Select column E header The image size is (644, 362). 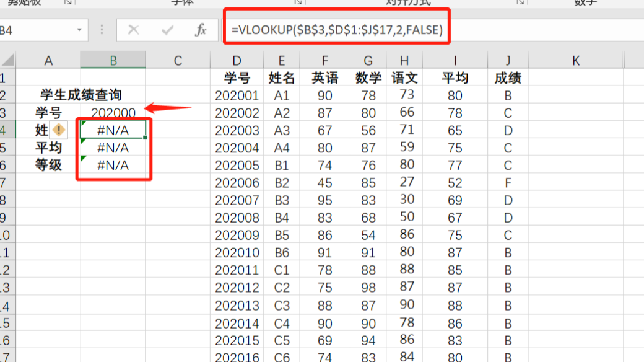click(x=281, y=61)
